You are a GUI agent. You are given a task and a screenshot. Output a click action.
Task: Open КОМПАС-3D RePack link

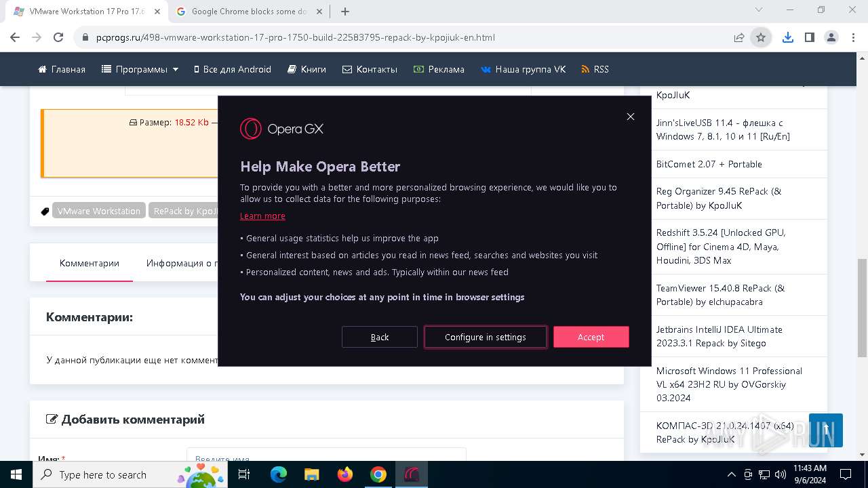click(x=725, y=432)
